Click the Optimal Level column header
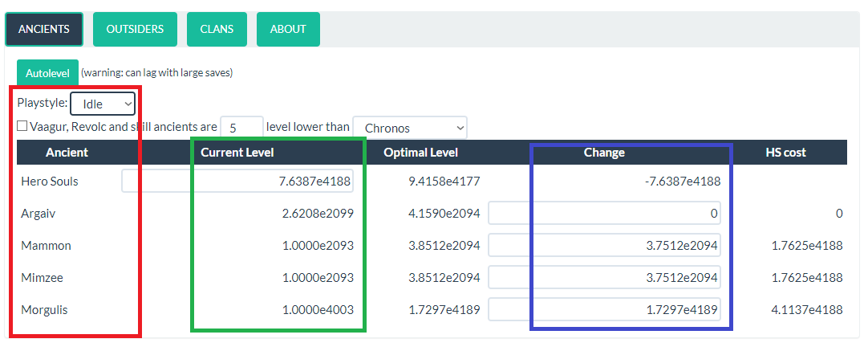Image resolution: width=868 pixels, height=351 pixels. click(420, 153)
